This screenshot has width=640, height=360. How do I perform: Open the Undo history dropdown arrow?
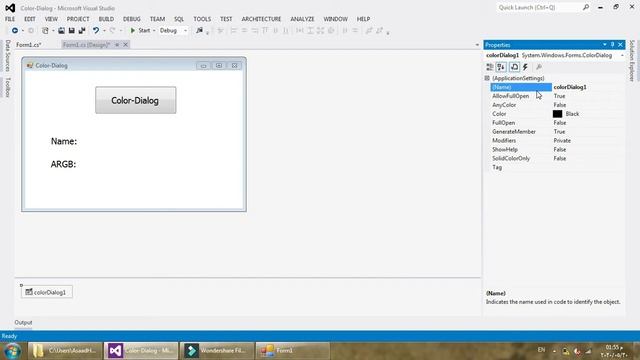pos(104,31)
